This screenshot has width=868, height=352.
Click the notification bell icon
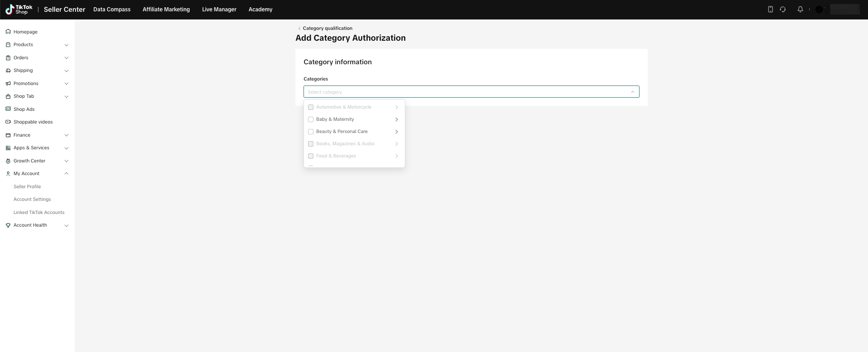[x=800, y=10]
